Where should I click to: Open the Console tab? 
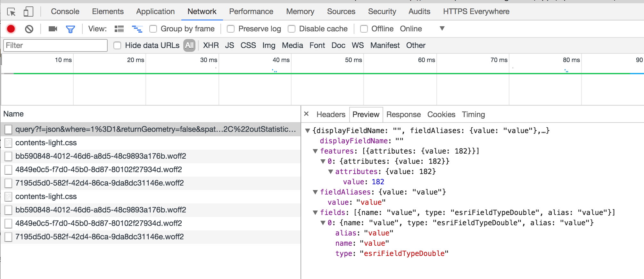[x=65, y=12]
